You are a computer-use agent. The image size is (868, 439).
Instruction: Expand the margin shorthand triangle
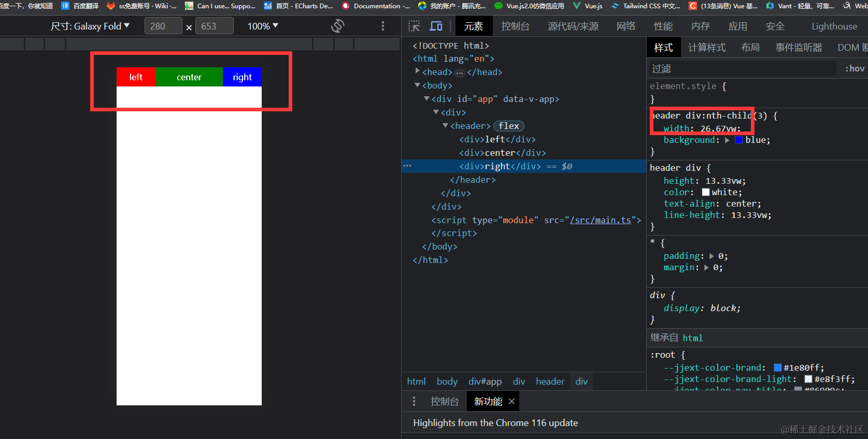coord(707,268)
